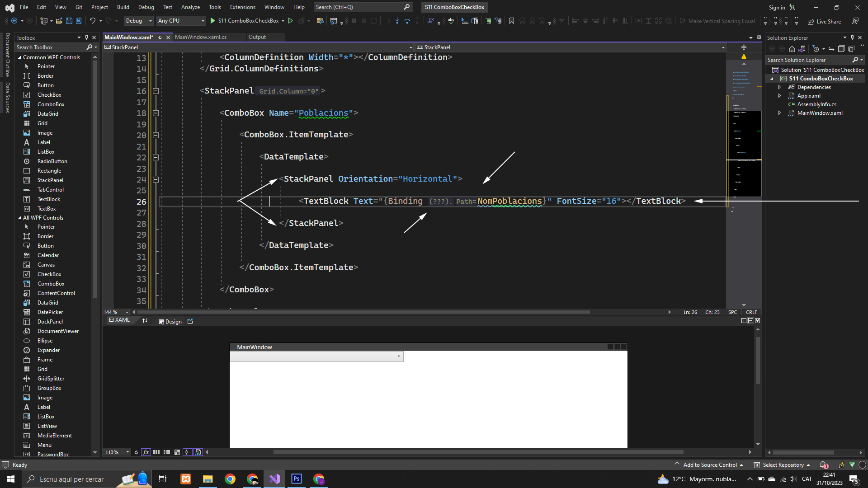The height and width of the screenshot is (488, 868).
Task: Click the Home icon in Solution Explorer
Action: click(792, 49)
